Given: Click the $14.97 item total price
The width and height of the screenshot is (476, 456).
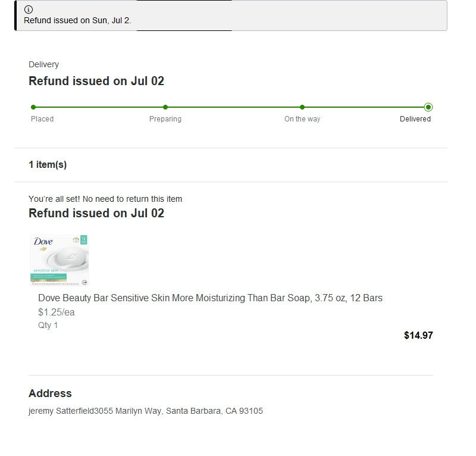Looking at the screenshot, I should tap(418, 335).
